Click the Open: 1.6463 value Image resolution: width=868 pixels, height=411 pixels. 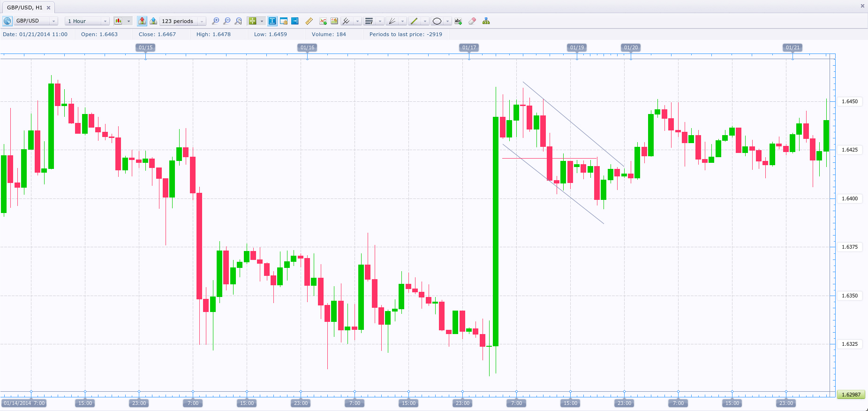(99, 34)
